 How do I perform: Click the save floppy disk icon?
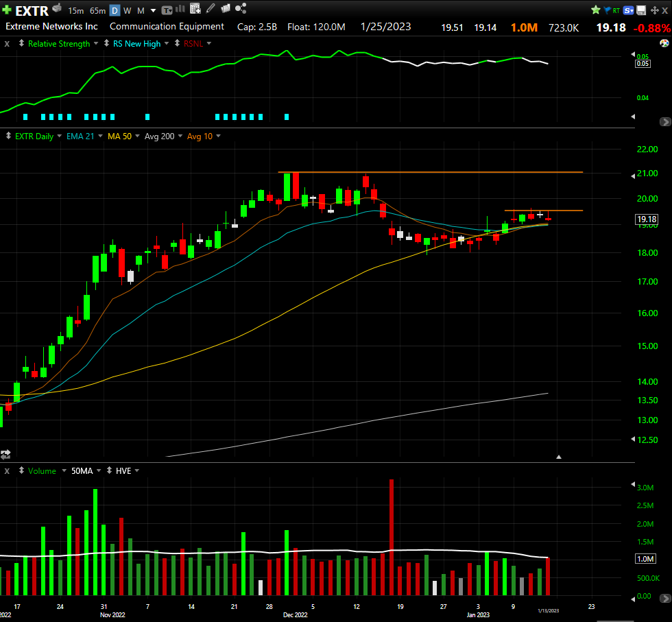[641, 10]
